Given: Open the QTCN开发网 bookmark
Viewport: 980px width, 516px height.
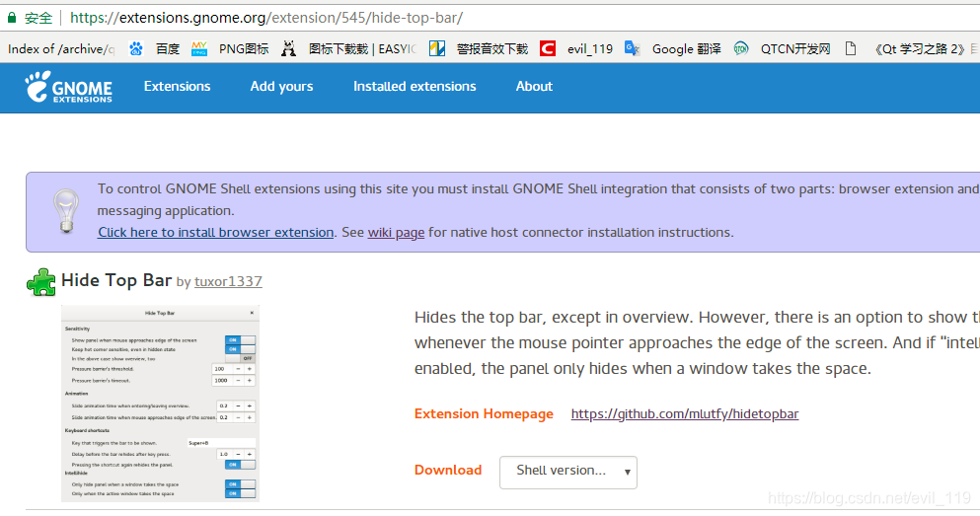Looking at the screenshot, I should point(782,48).
